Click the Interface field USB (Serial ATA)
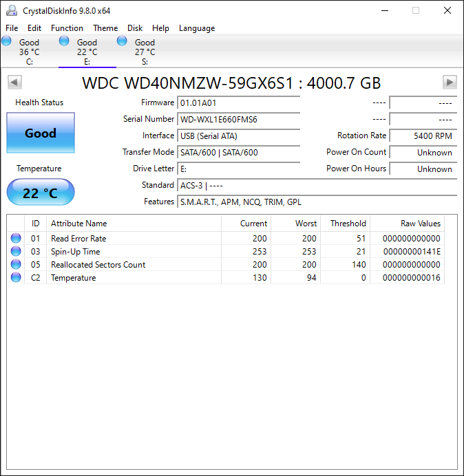The height and width of the screenshot is (476, 464). coord(239,136)
